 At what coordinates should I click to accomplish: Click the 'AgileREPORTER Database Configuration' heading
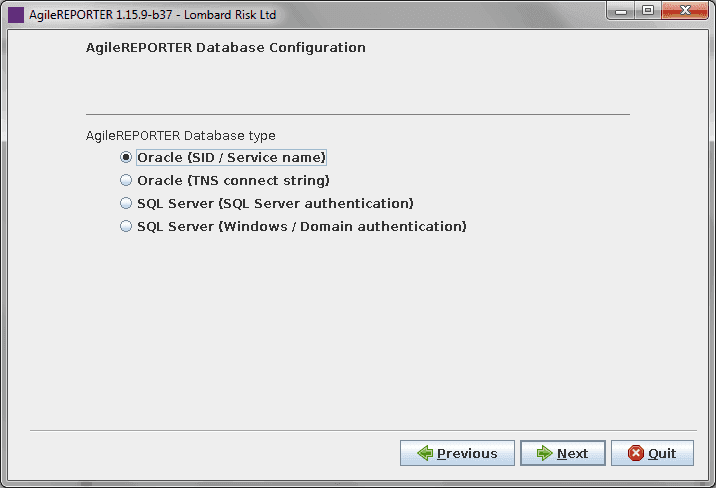tap(226, 47)
